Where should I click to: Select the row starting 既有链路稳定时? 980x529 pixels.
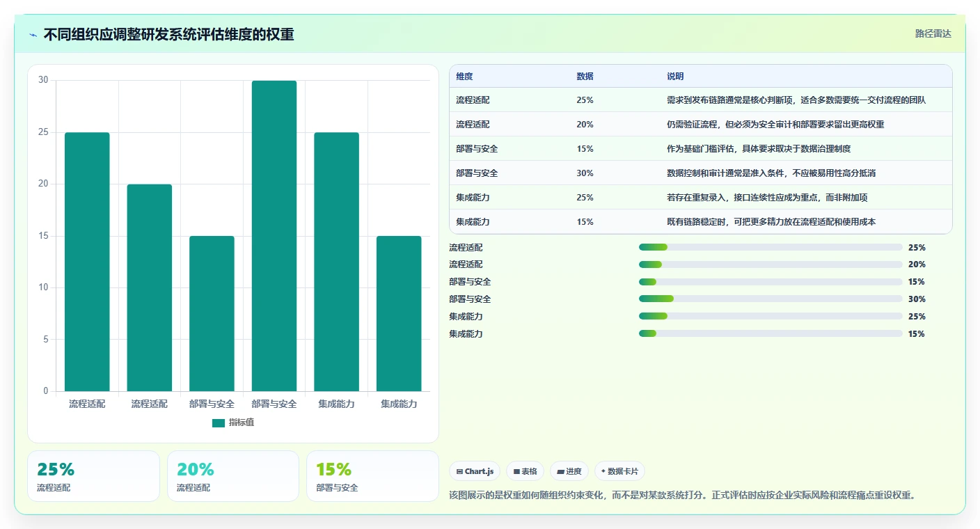(x=701, y=221)
